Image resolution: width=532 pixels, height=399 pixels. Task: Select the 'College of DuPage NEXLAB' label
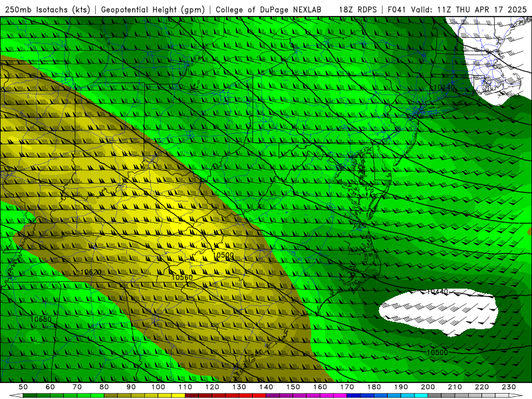pyautogui.click(x=269, y=9)
